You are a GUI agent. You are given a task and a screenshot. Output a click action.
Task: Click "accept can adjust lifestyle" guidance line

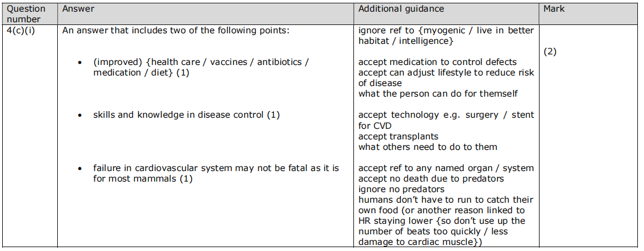click(x=446, y=73)
